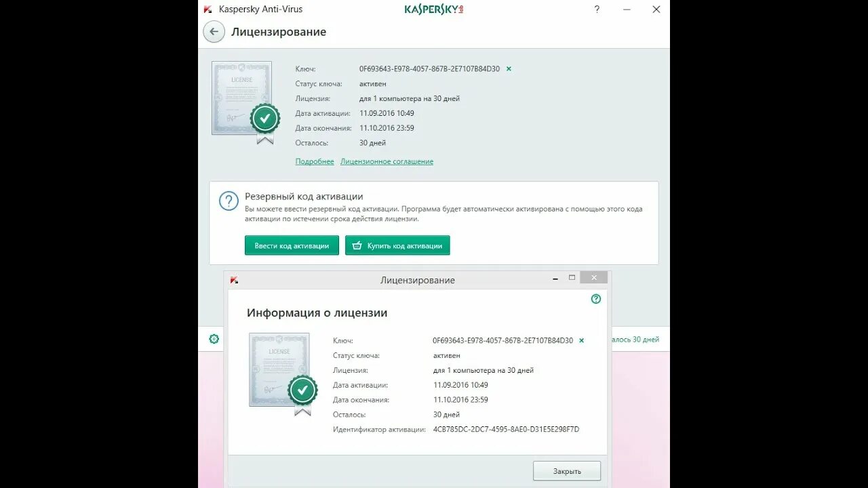Click 11.10.2016 23:59 date in dialog
The image size is (868, 488).
pos(460,400)
